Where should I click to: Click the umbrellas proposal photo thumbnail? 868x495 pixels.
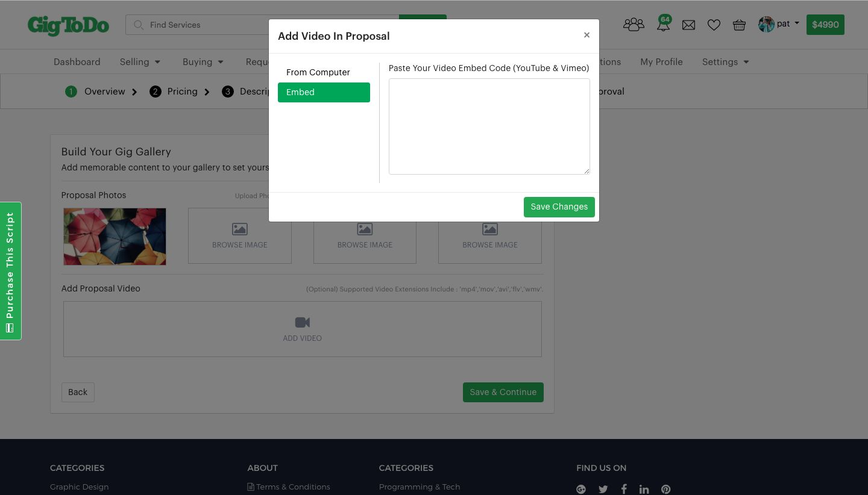[115, 237]
